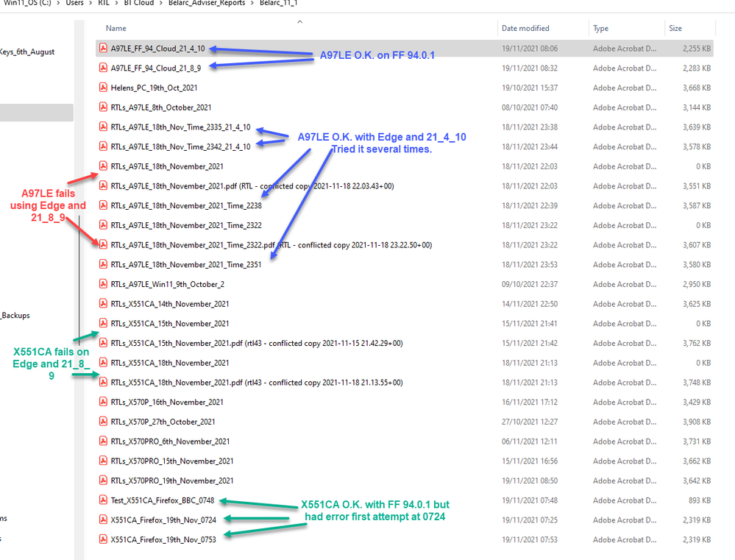The width and height of the screenshot is (735, 560).
Task: Click PDF icon of RTLs_X570P_16th_November_2021
Action: pyautogui.click(x=104, y=402)
